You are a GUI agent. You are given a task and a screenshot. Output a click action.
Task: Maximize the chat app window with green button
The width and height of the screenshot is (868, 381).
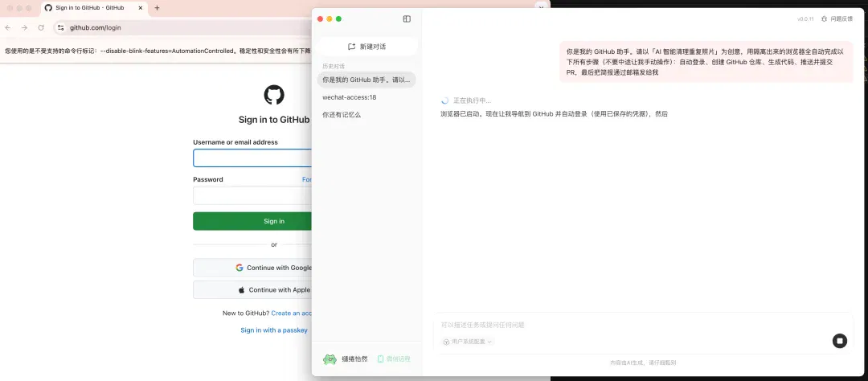339,18
